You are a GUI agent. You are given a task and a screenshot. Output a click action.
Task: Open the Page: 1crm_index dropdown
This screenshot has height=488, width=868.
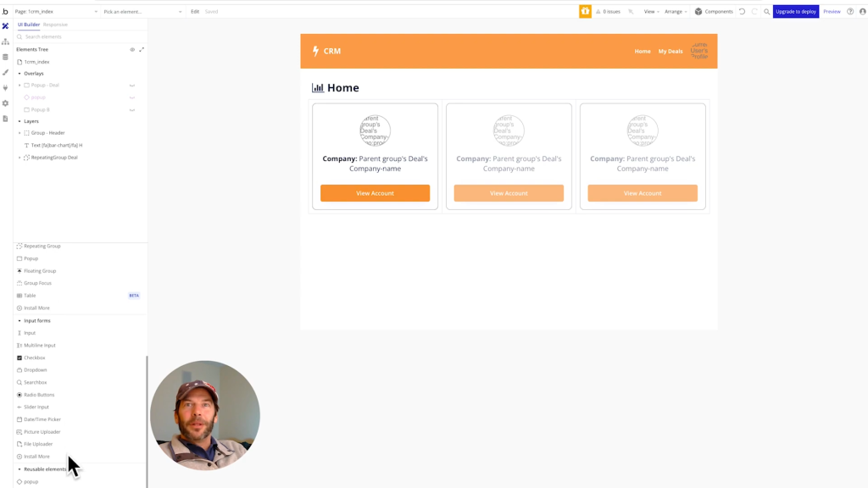coord(56,12)
